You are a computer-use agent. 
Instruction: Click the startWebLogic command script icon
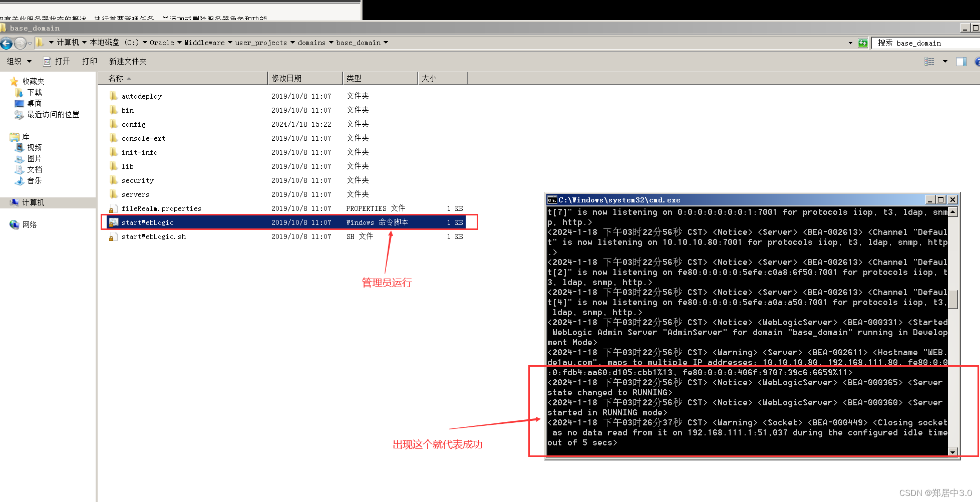pyautogui.click(x=114, y=222)
